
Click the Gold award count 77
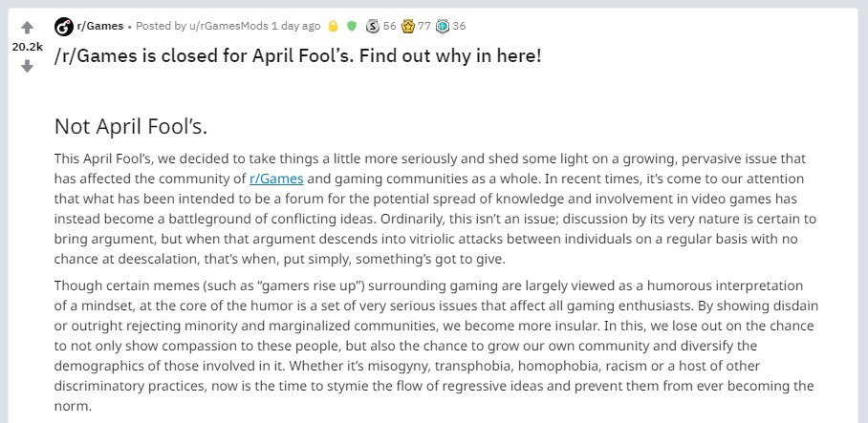[x=424, y=26]
